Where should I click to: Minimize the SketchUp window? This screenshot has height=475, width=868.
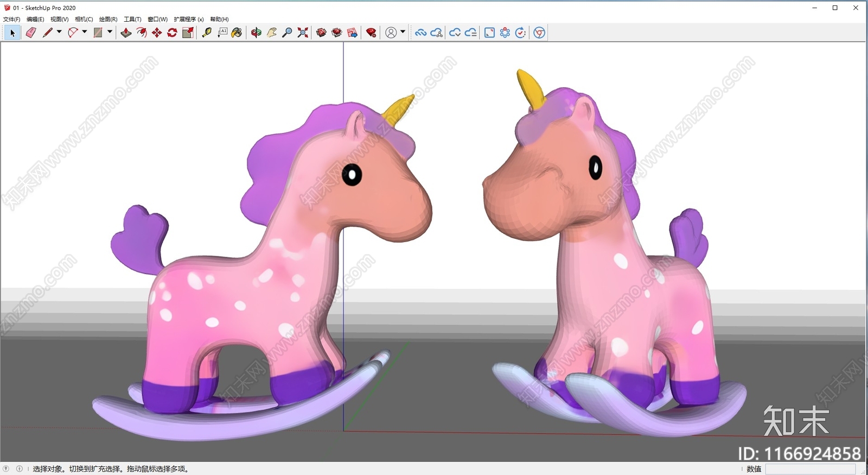pos(814,8)
